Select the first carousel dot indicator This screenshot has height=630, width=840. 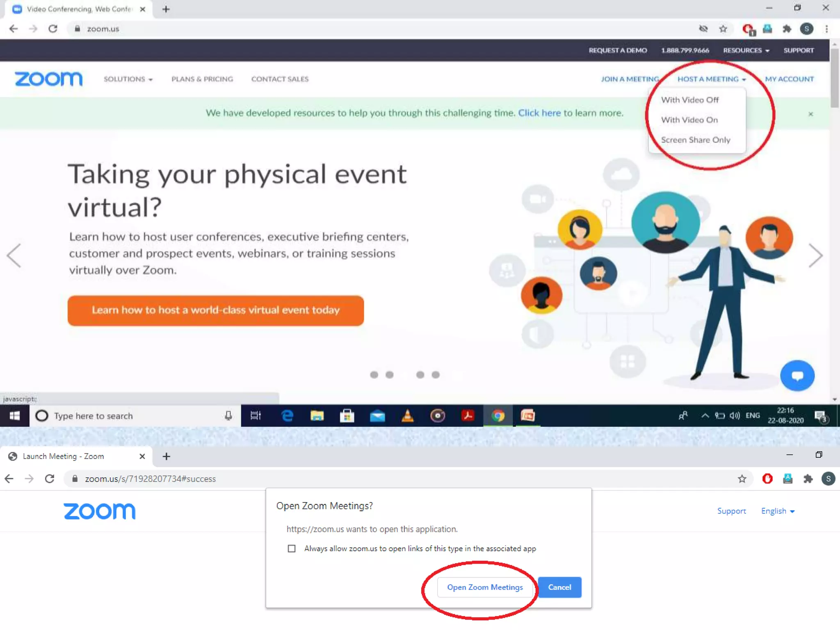pos(374,375)
